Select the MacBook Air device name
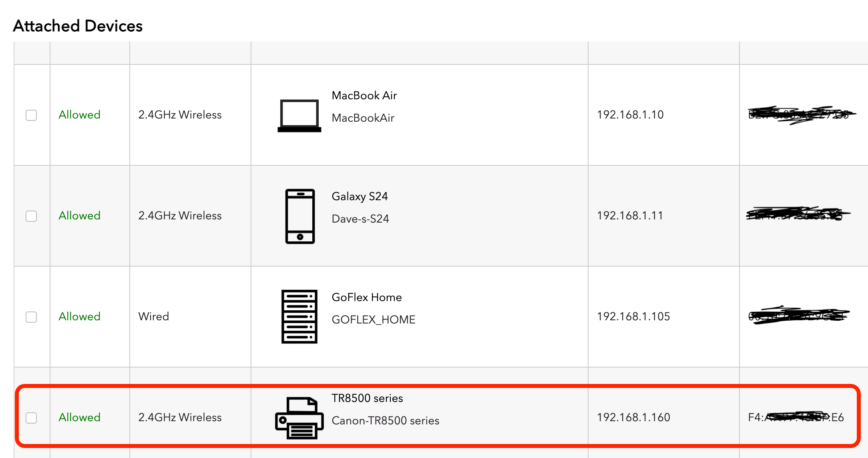Viewport: 868px width, 458px height. 364,96
